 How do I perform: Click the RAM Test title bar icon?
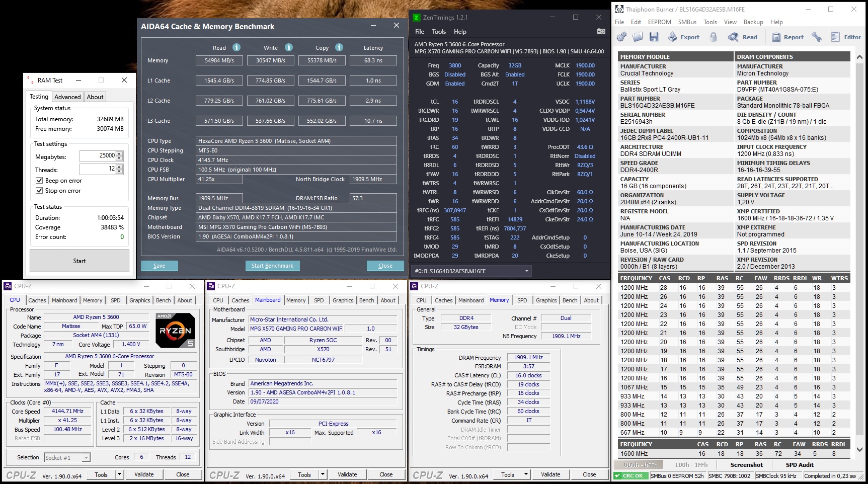pyautogui.click(x=31, y=80)
